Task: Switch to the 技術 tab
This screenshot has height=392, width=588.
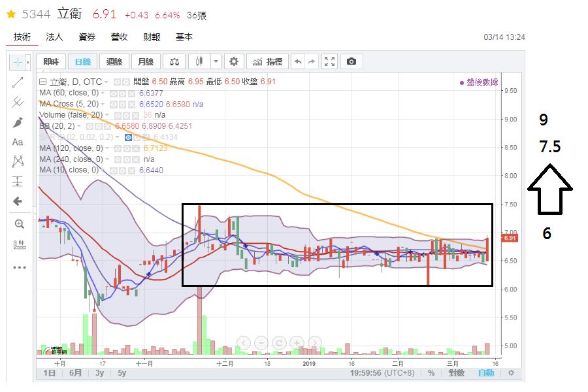Action: (22, 37)
